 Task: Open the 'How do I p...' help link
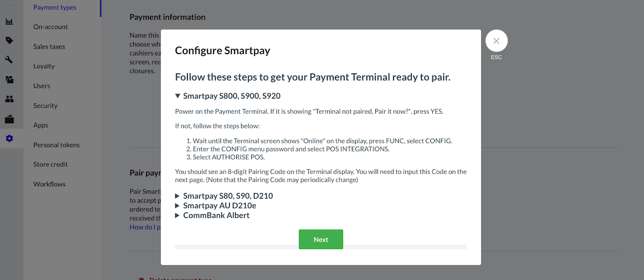(x=144, y=227)
